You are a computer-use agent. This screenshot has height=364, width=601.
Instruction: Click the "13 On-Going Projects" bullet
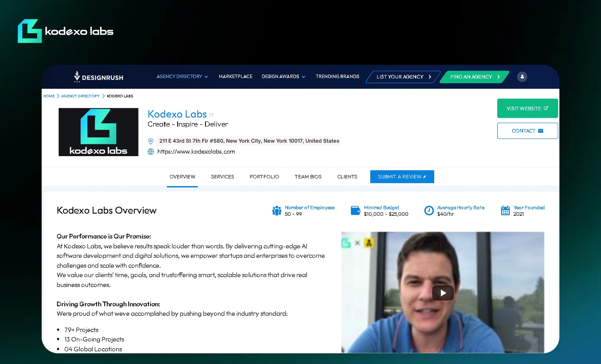coord(94,340)
